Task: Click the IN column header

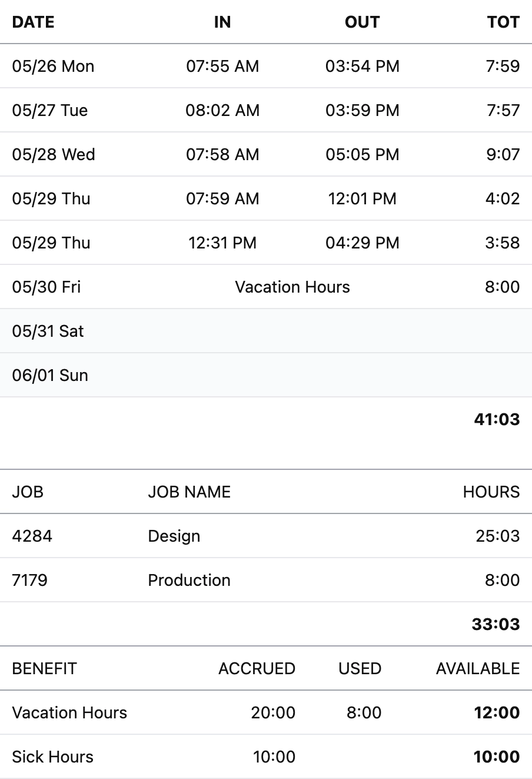Action: click(222, 22)
